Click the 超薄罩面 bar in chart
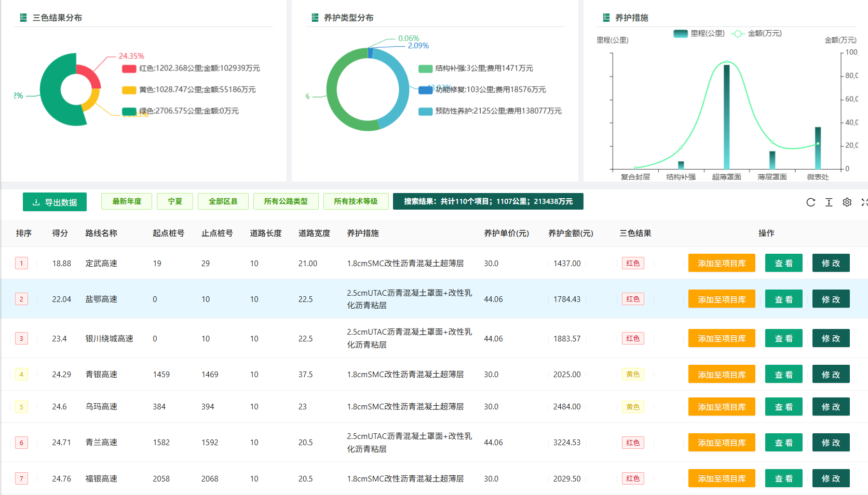Viewport: 868px width, 495px height. 727,117
